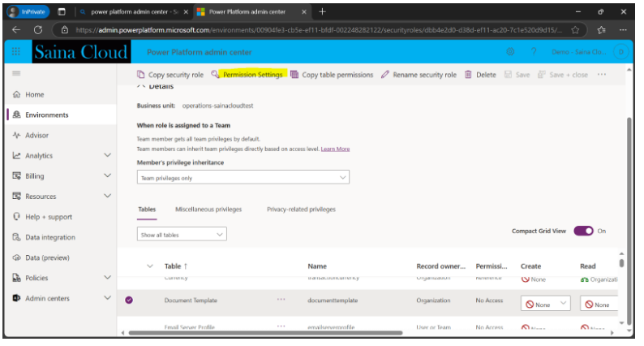This screenshot has width=644, height=346.
Task: Collapse the navigation hamburger menu
Action: (x=16, y=73)
